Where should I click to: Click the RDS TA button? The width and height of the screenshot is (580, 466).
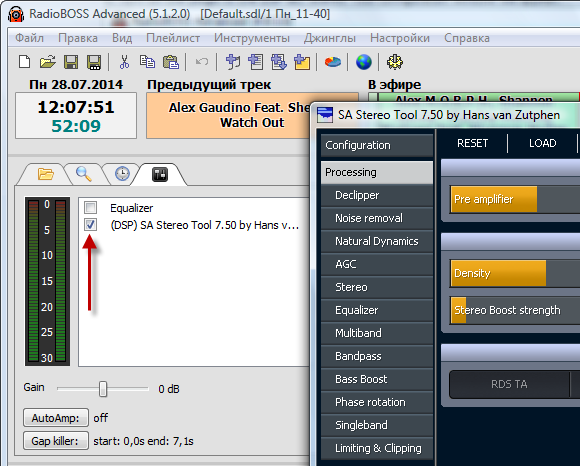[509, 384]
